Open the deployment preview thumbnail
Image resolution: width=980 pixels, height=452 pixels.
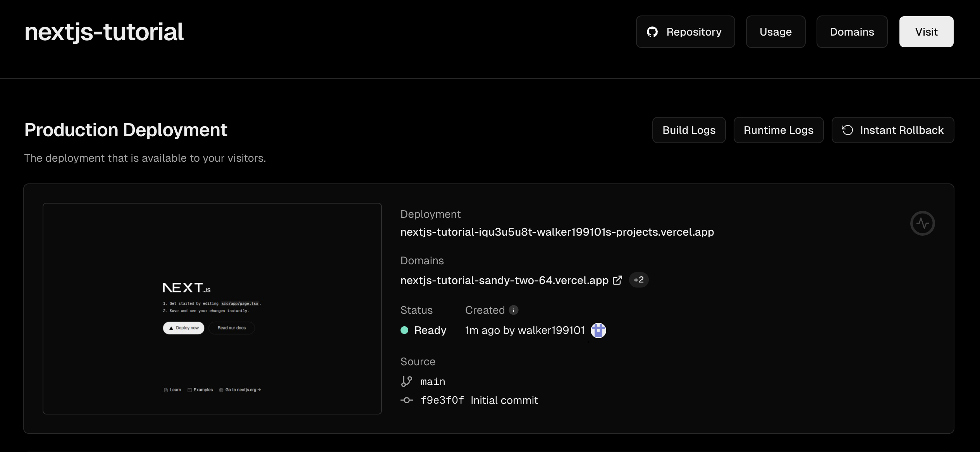click(x=212, y=308)
